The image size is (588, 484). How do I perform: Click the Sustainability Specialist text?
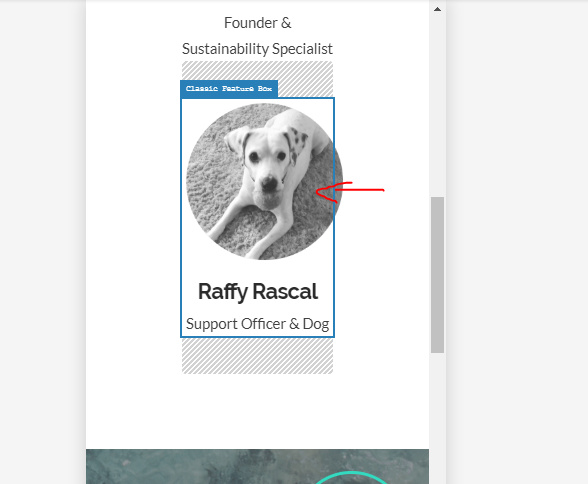tap(258, 49)
